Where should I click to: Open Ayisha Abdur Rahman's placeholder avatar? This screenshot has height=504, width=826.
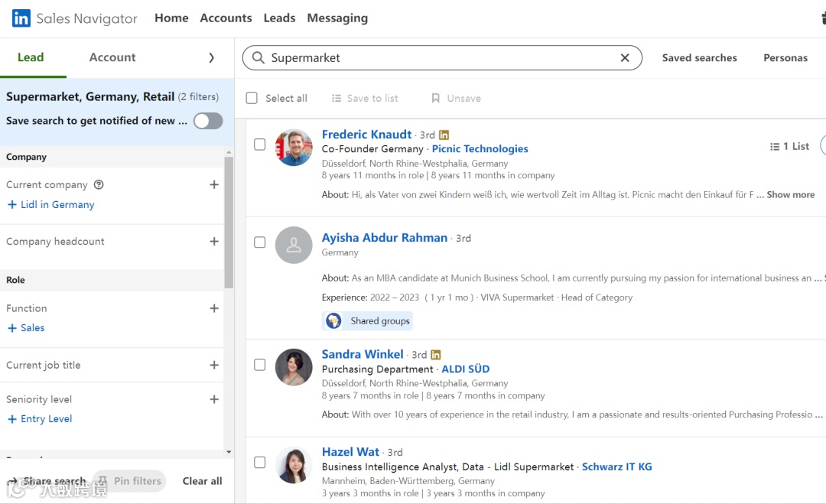(x=294, y=245)
